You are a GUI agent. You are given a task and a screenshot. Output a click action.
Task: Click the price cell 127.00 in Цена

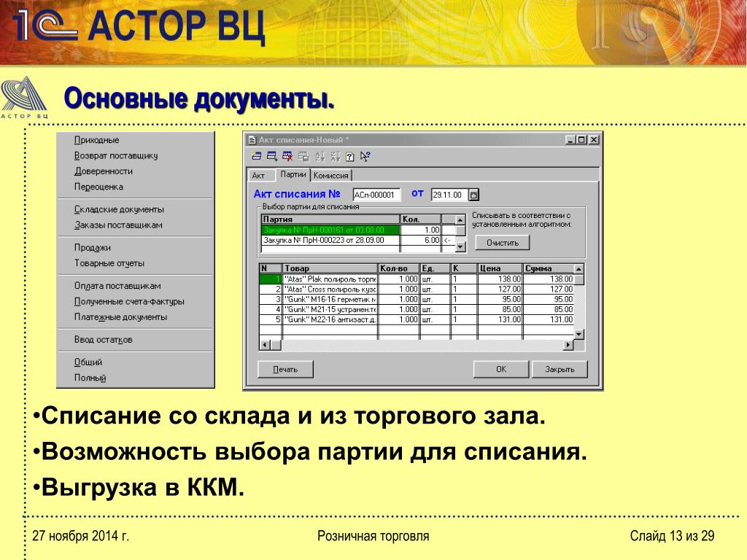click(x=500, y=289)
